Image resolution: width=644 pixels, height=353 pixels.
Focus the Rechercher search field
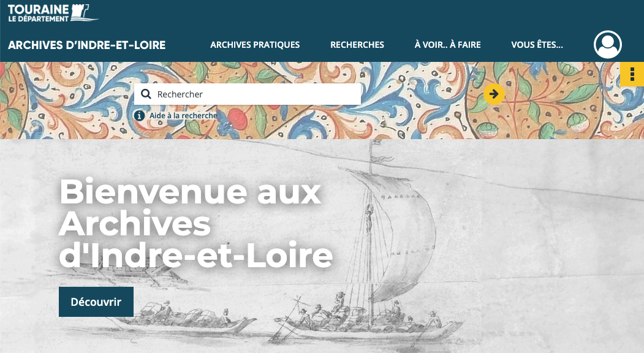click(x=248, y=94)
